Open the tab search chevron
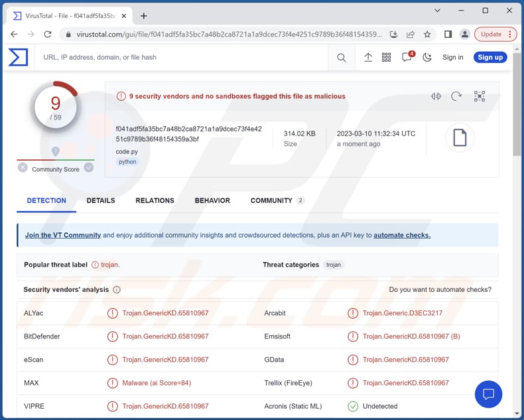 click(x=437, y=11)
